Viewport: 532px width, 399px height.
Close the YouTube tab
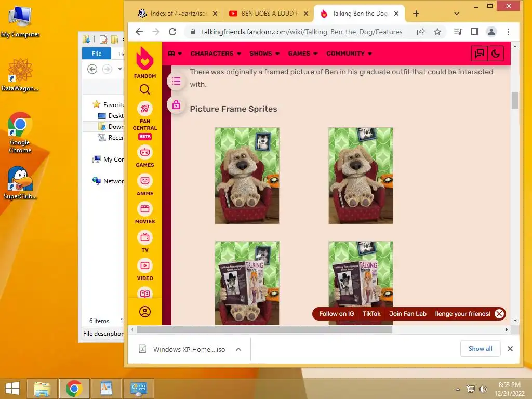(x=305, y=14)
